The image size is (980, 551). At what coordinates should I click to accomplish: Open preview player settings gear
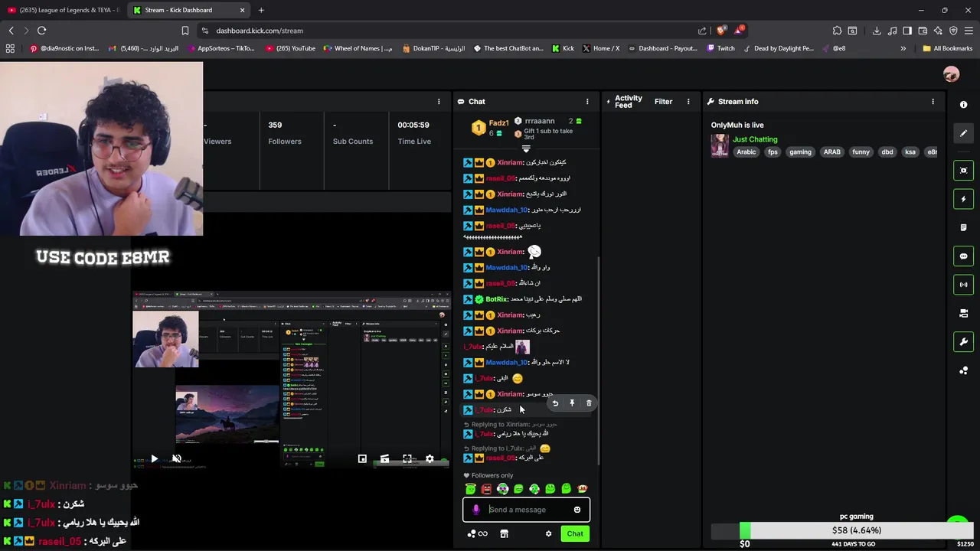click(x=430, y=459)
